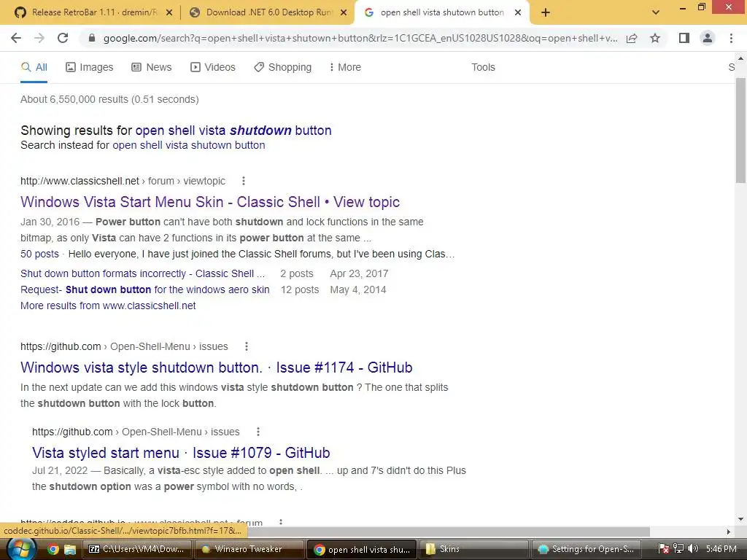Image resolution: width=747 pixels, height=560 pixels.
Task: Close the Release RetroBar tab
Action: [x=169, y=13]
